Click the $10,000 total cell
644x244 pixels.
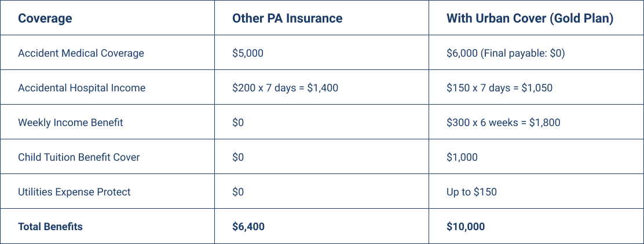point(466,227)
